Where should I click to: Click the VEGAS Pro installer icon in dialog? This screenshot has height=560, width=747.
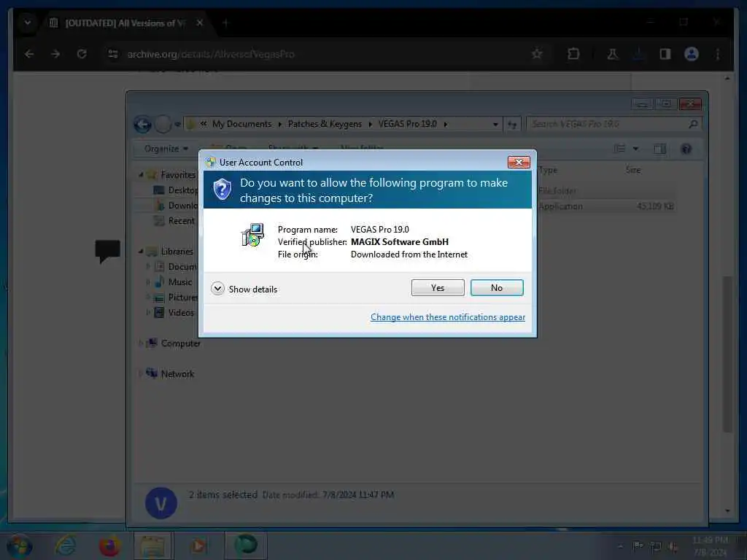pos(252,235)
